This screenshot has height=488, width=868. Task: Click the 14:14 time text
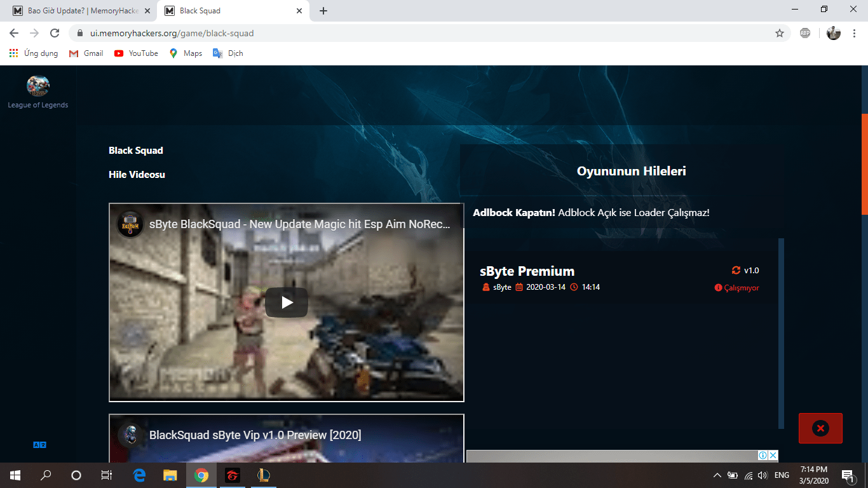click(591, 287)
